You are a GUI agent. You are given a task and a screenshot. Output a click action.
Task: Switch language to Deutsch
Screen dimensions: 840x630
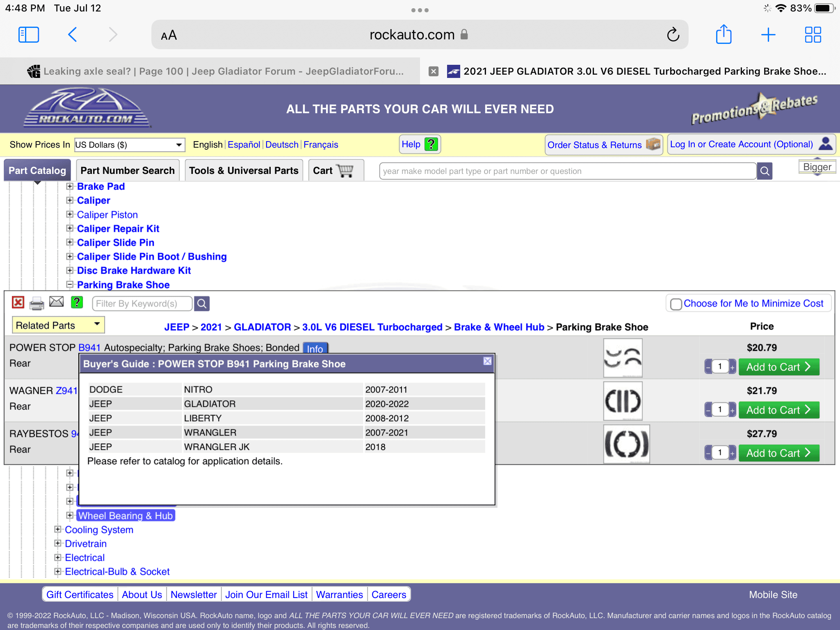point(282,145)
